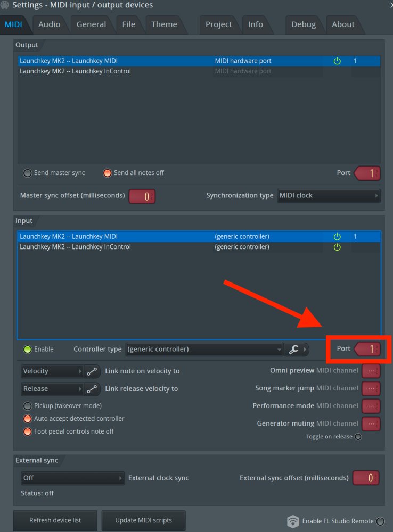Click Release velocity link curve icon

92,389
